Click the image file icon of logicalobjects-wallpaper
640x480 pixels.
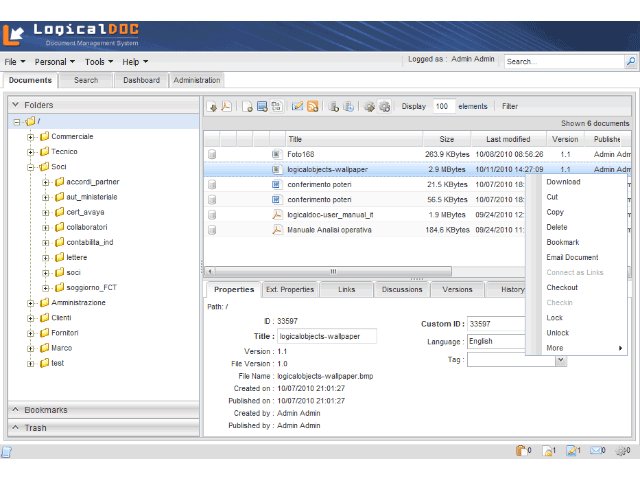click(276, 169)
